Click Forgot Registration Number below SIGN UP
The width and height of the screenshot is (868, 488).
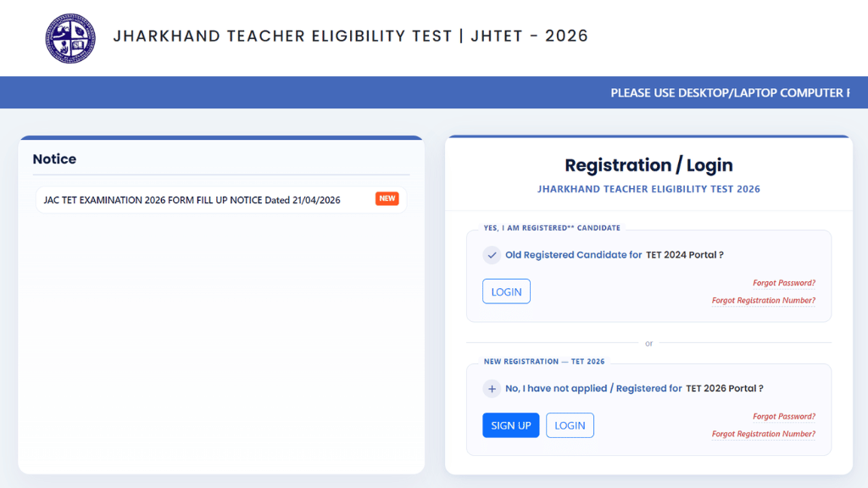(763, 433)
